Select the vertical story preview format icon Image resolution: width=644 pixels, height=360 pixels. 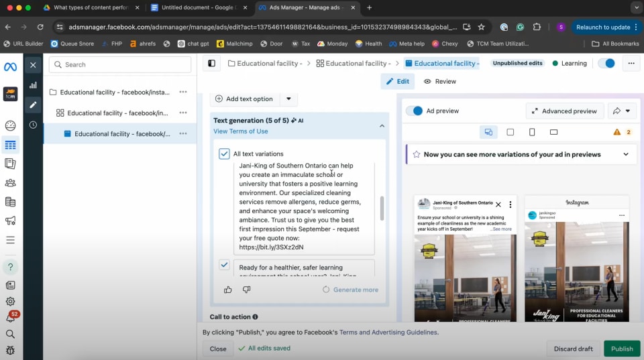[x=532, y=132]
